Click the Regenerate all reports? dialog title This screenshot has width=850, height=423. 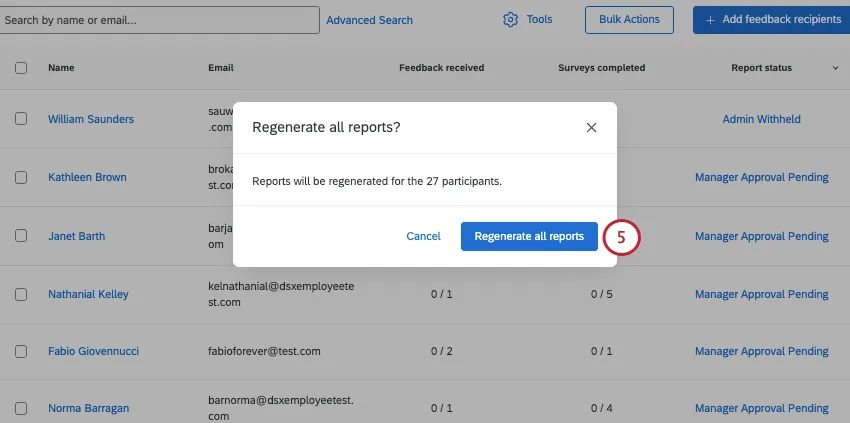tap(326, 127)
